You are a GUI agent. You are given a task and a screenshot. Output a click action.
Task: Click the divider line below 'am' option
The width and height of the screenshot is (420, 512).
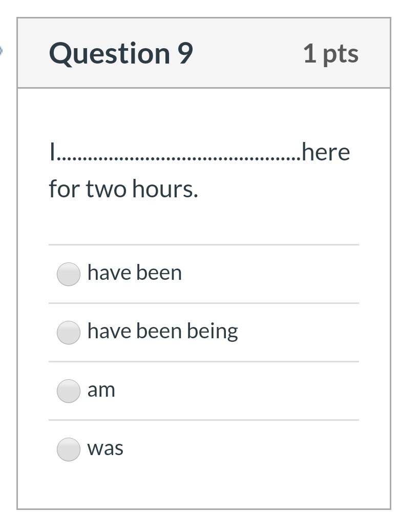(x=204, y=420)
